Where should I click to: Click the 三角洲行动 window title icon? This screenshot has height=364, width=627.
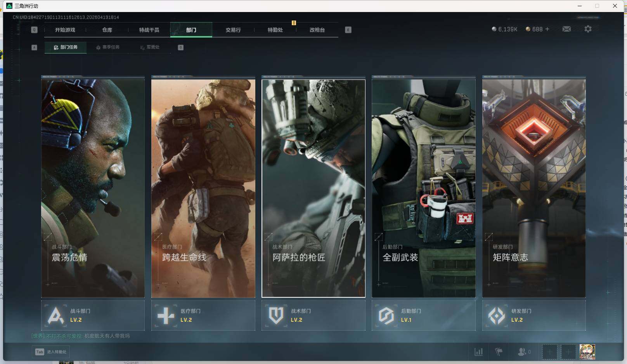coord(9,6)
